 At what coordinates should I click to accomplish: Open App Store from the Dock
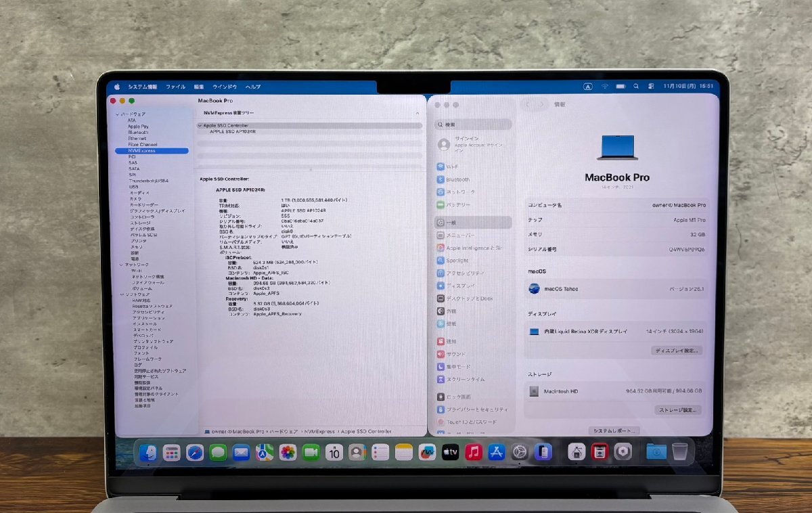point(497,453)
